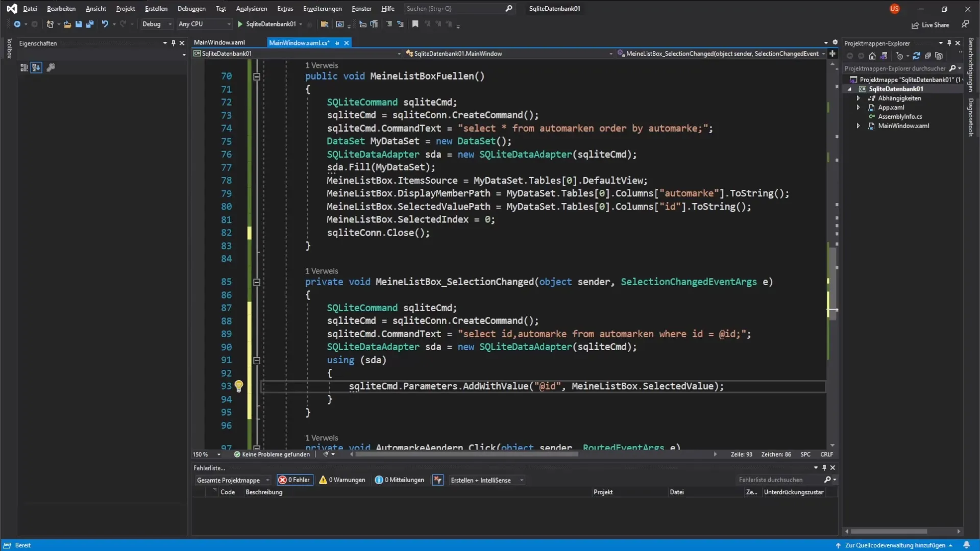
Task: Open the Debug configuration dropdown
Action: [157, 24]
